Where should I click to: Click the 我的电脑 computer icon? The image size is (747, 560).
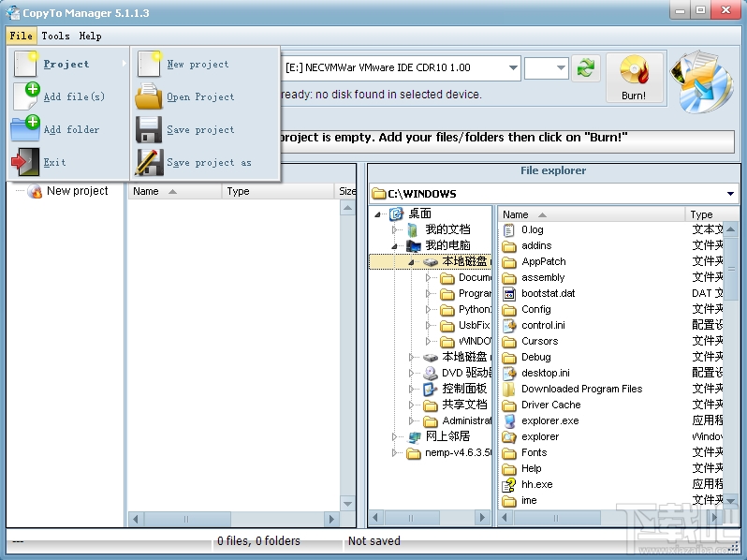(414, 245)
